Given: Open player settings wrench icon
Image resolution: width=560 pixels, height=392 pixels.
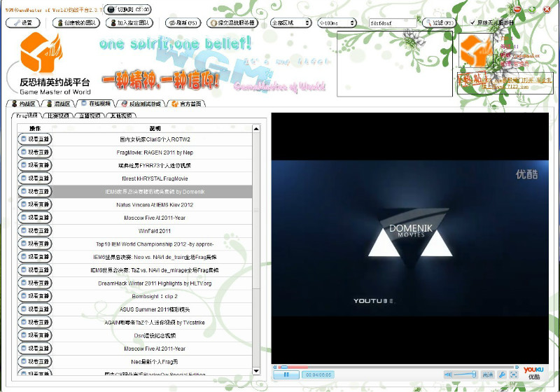Looking at the screenshot, I should (x=501, y=374).
